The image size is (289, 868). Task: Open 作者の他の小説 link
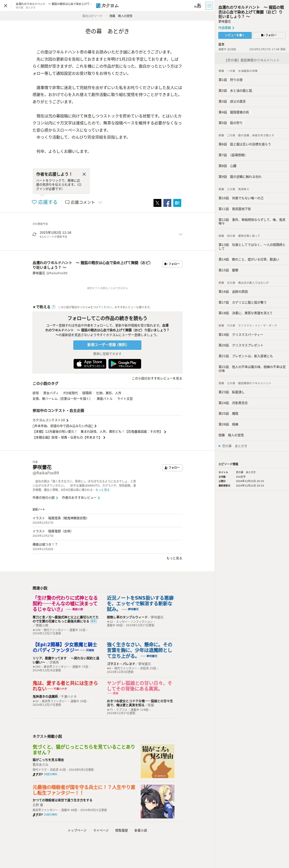(45, 498)
